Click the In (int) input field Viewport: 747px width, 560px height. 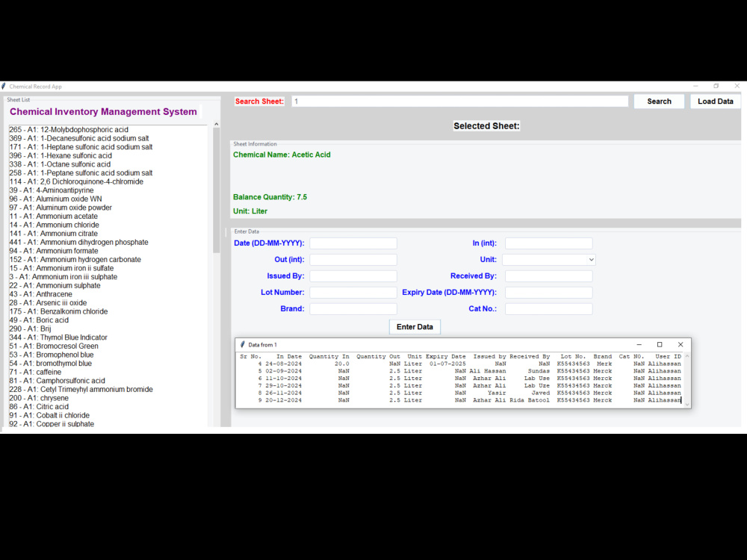point(548,243)
